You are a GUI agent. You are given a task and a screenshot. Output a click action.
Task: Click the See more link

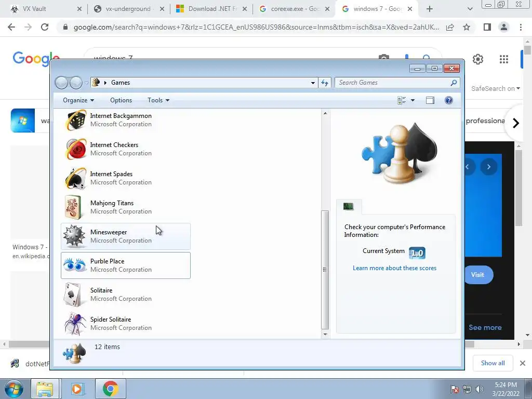[485, 327]
